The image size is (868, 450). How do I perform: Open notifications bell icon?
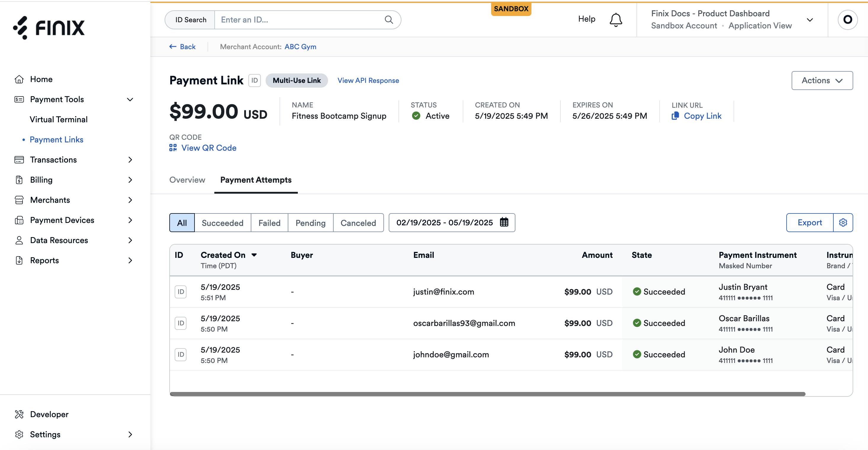(615, 20)
